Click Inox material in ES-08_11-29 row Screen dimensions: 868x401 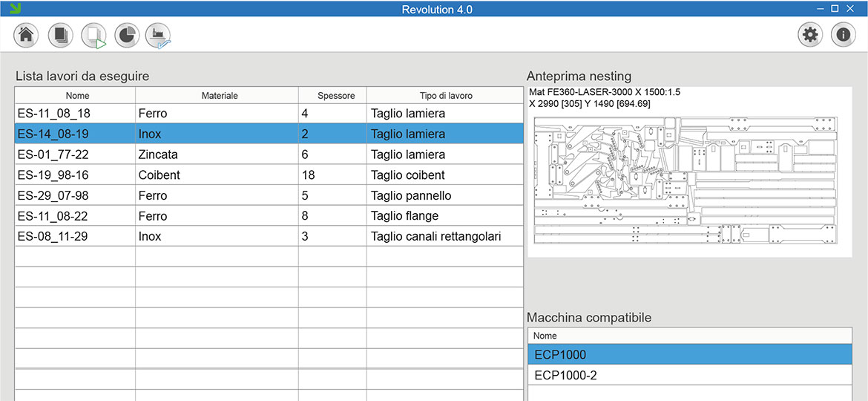coord(217,236)
